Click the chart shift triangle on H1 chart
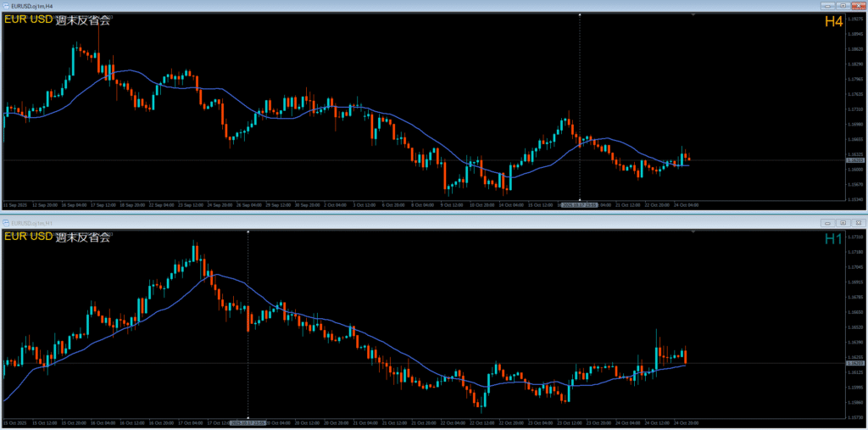The height and width of the screenshot is (430, 868). point(693,232)
